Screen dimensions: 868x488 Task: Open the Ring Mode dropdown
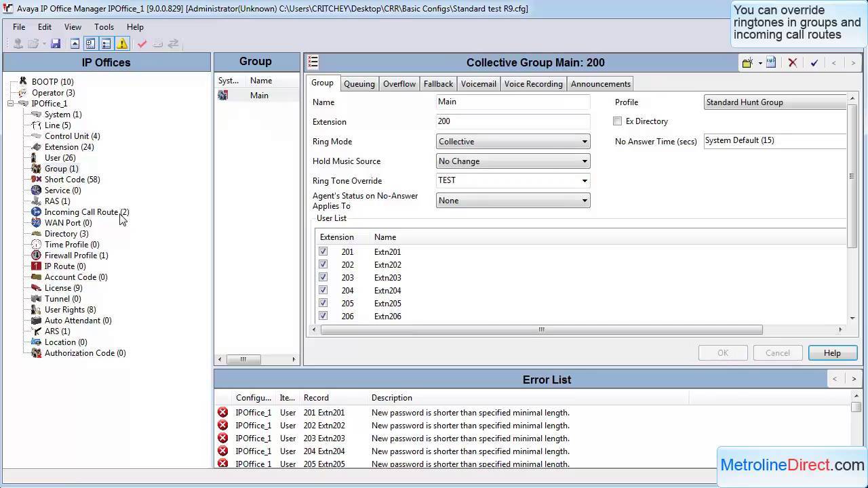585,142
